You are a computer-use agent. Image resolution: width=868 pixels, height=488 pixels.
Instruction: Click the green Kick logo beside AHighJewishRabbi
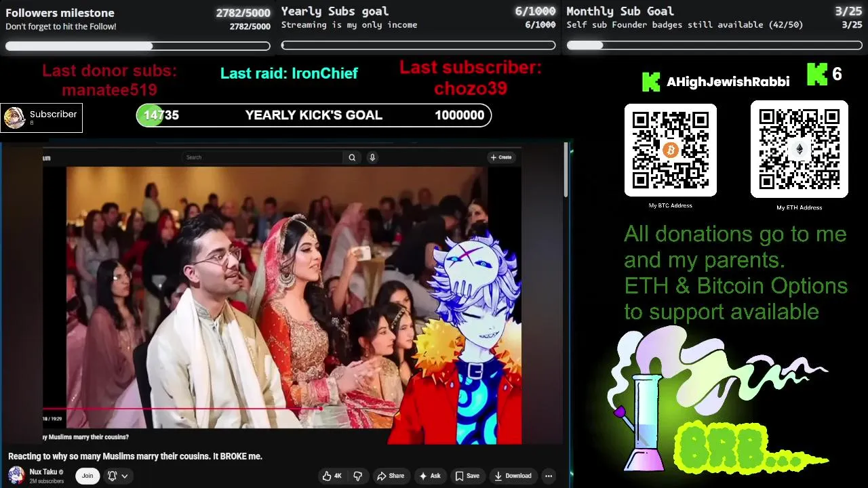point(651,82)
